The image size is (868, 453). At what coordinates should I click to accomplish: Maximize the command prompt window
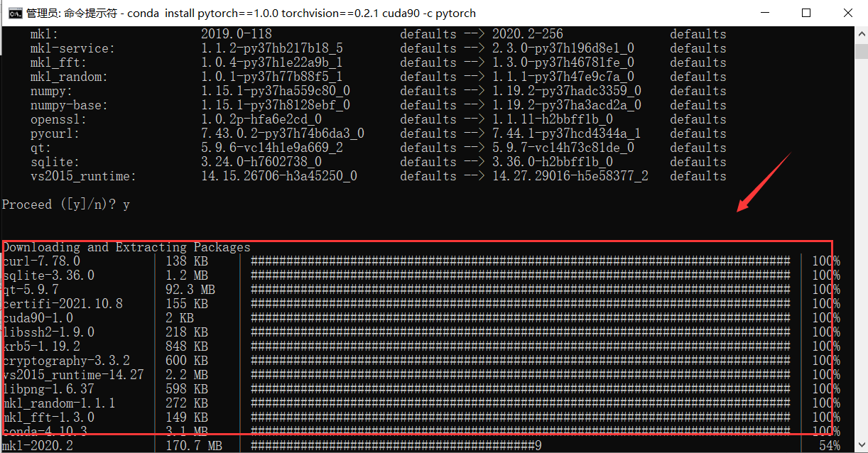click(806, 13)
